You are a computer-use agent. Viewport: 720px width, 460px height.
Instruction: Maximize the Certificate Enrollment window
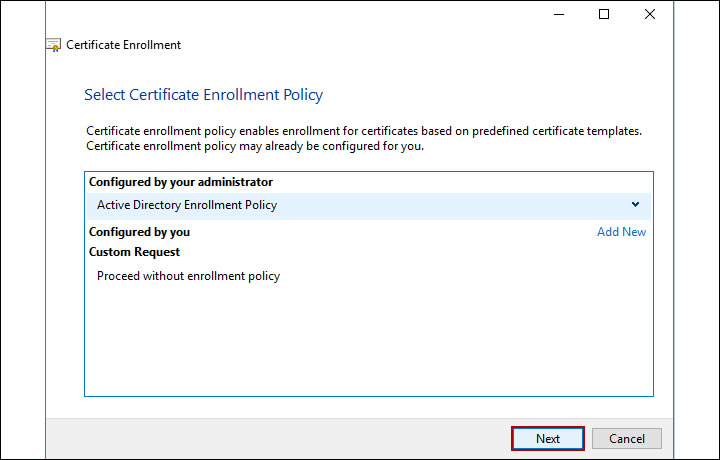point(604,14)
